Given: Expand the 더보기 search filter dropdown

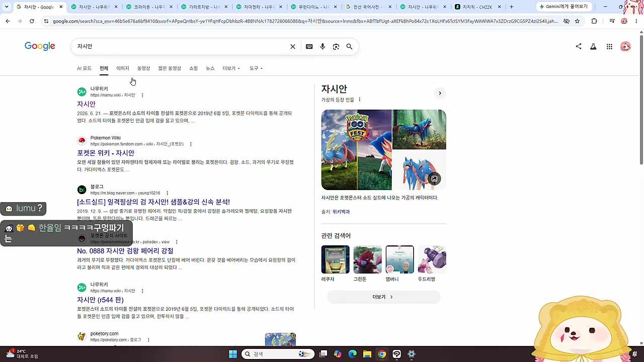Looking at the screenshot, I should (231, 68).
